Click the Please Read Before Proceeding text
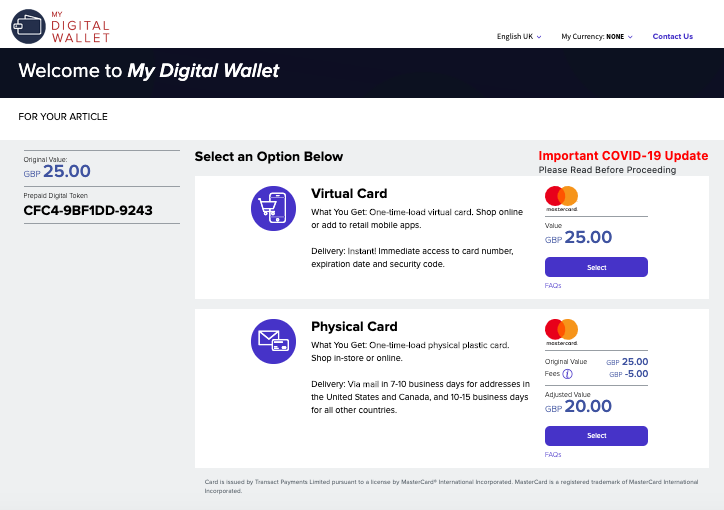 click(607, 170)
